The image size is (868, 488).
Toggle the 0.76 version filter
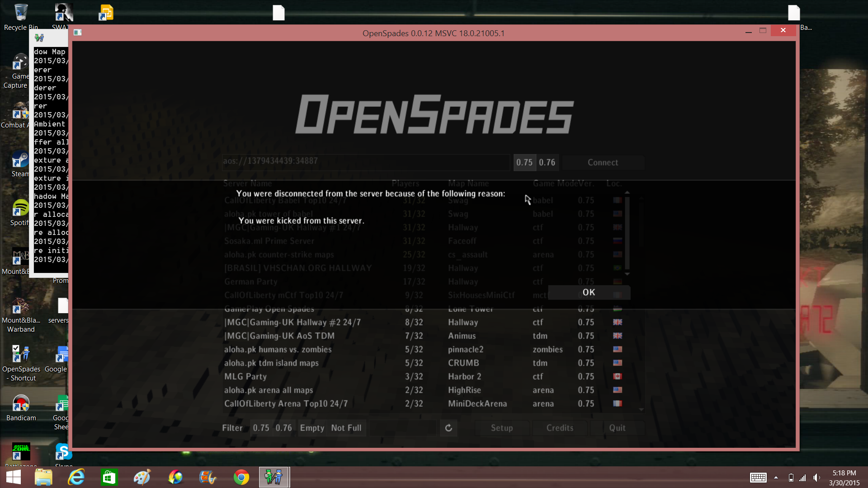pyautogui.click(x=284, y=428)
